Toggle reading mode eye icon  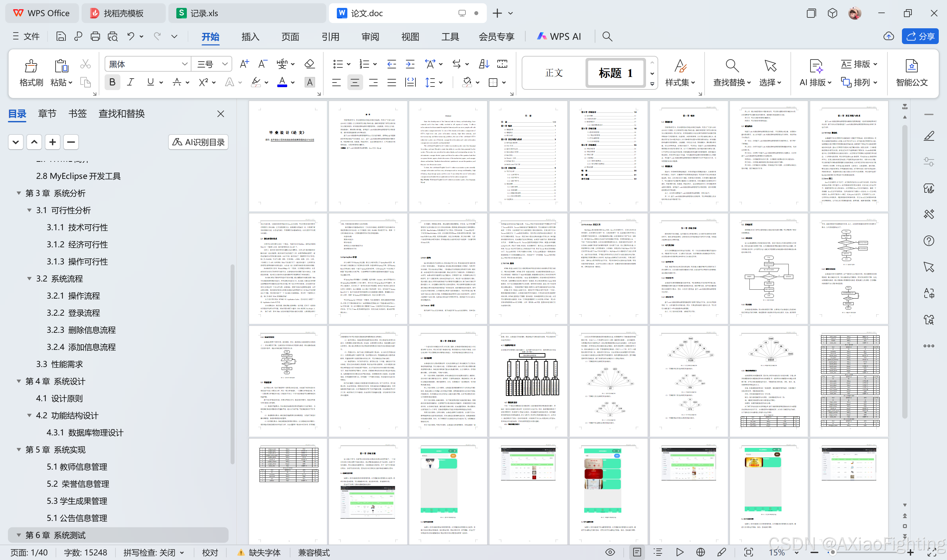(610, 552)
